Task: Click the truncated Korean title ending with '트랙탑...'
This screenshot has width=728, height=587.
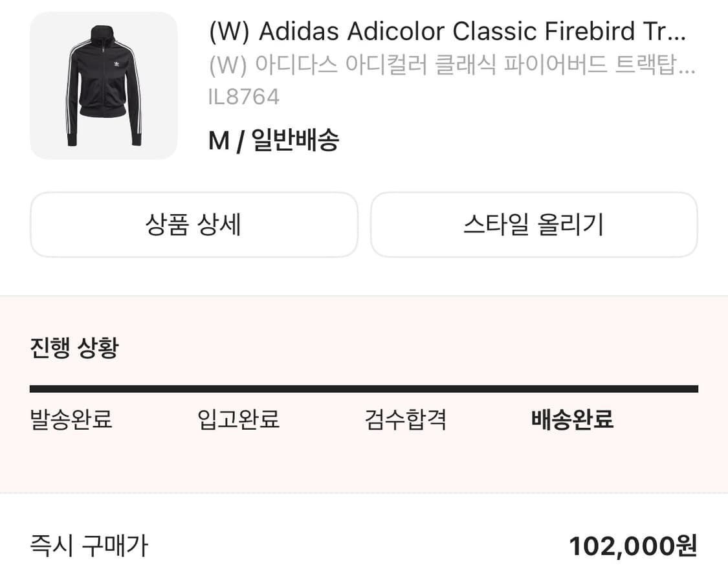Action: tap(453, 65)
